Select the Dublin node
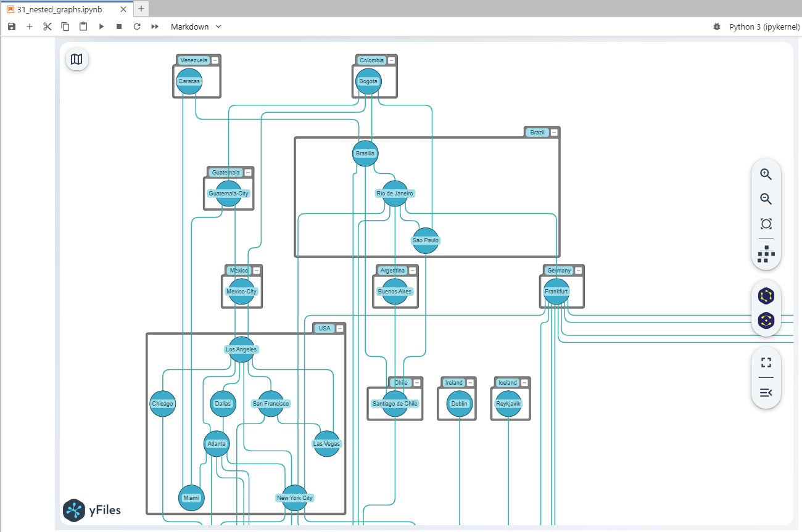802x532 pixels. pos(459,404)
